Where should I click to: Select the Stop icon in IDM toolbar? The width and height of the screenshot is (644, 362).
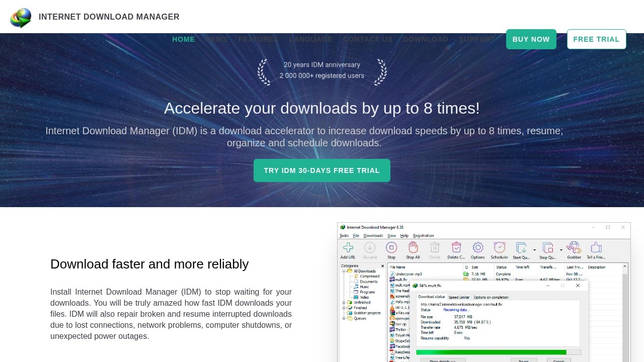(x=391, y=248)
